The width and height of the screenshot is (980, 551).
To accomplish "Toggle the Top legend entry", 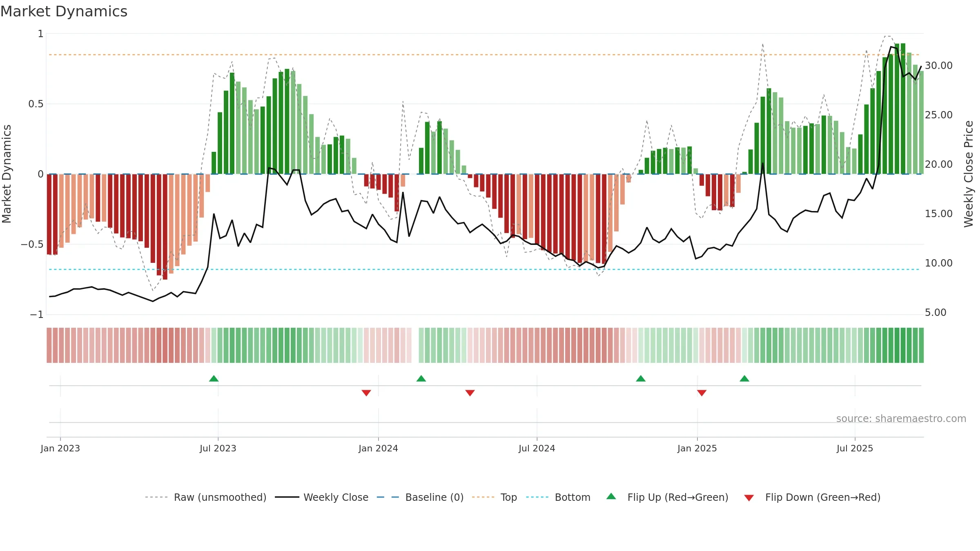I will tap(494, 497).
